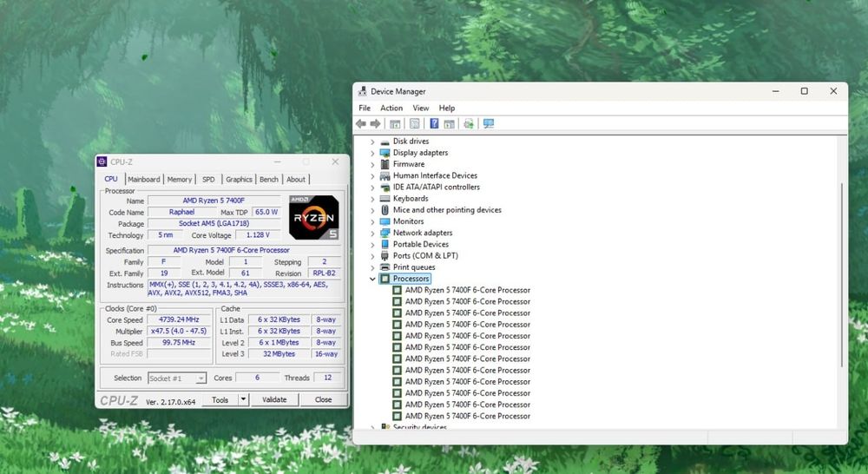Click the CPU-Z title bar app icon
The height and width of the screenshot is (474, 868).
[x=102, y=161]
